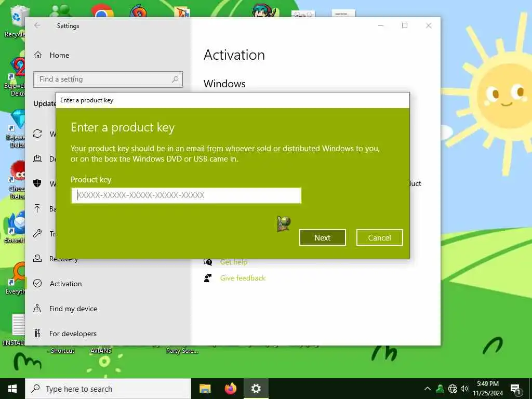
Task: Show hidden system tray icons
Action: pos(428,389)
